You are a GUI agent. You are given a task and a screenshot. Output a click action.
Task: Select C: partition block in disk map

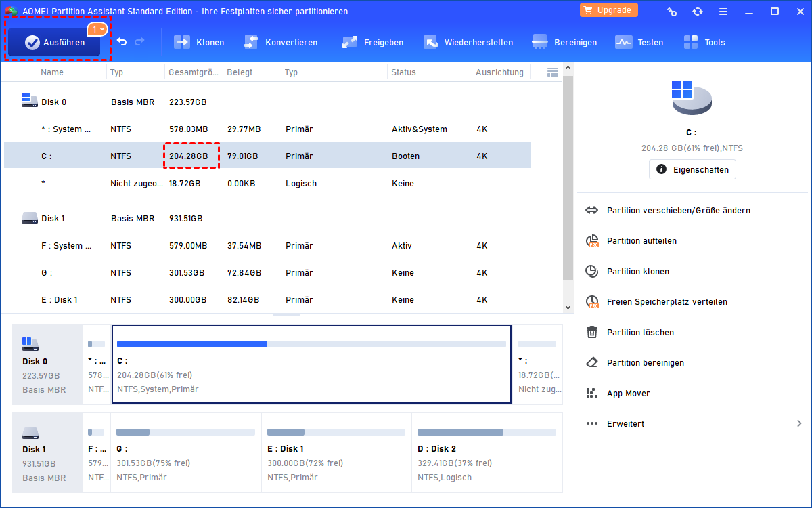click(x=311, y=364)
